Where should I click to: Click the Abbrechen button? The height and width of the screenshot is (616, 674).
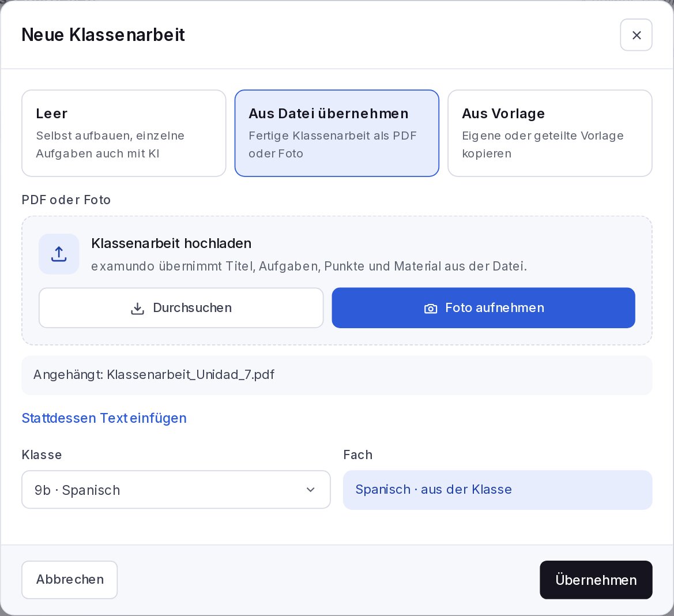(x=70, y=580)
